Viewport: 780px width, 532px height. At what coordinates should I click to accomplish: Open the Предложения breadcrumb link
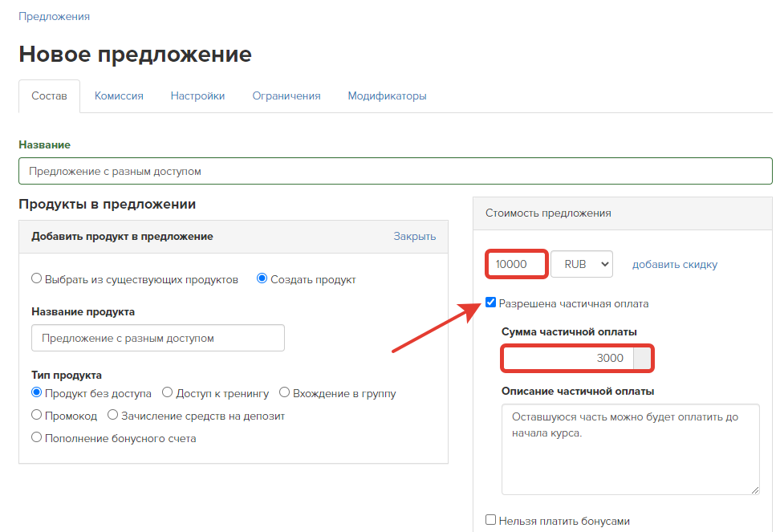[55, 16]
